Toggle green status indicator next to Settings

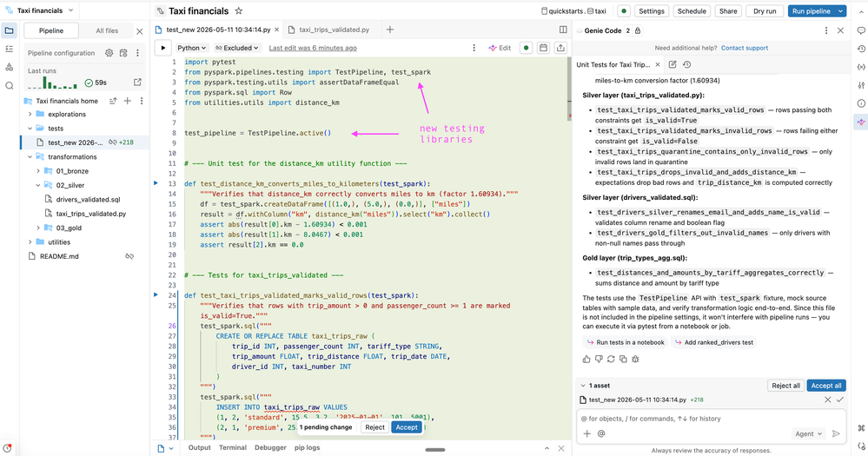(x=624, y=11)
